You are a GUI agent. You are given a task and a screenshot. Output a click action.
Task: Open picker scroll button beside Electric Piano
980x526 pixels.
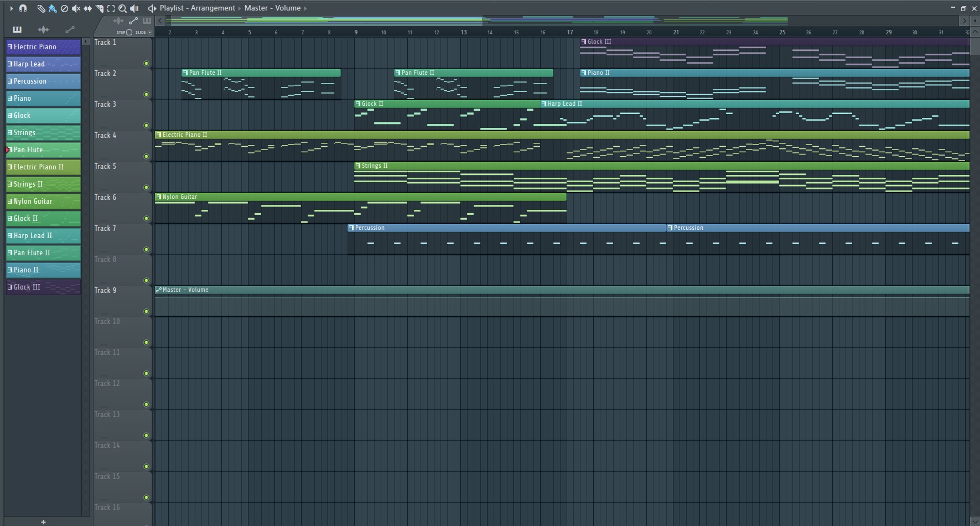pos(86,42)
